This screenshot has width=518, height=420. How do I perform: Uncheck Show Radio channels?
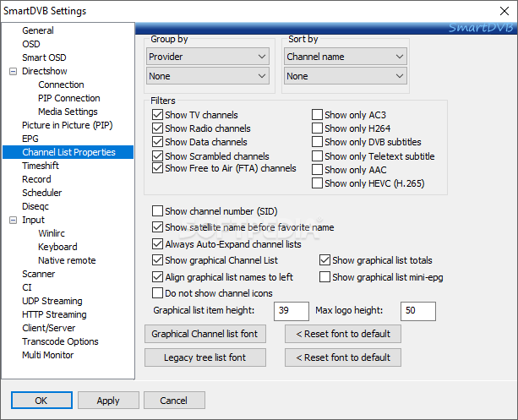(157, 128)
